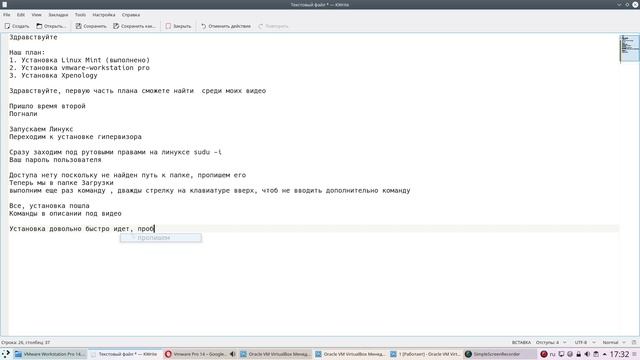Click the line "Ваш пароль пользователя"
The height and width of the screenshot is (360, 640).
55,160
